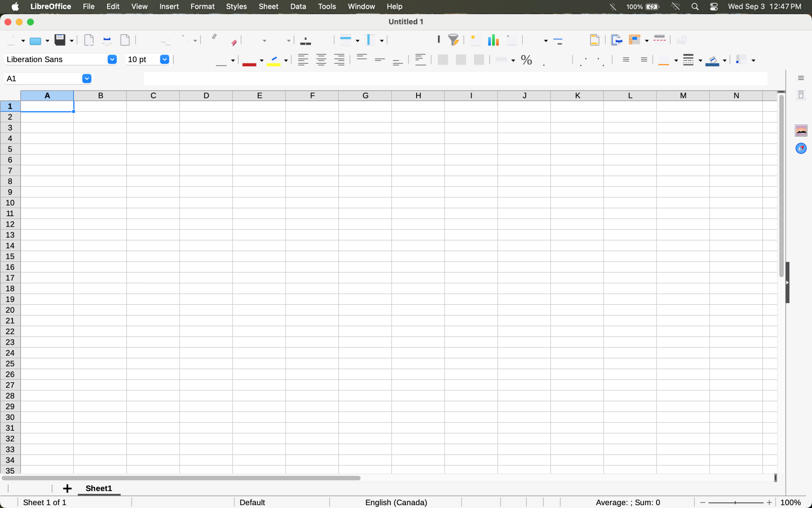The image size is (812, 508).
Task: Open the Format menu
Action: 202,7
